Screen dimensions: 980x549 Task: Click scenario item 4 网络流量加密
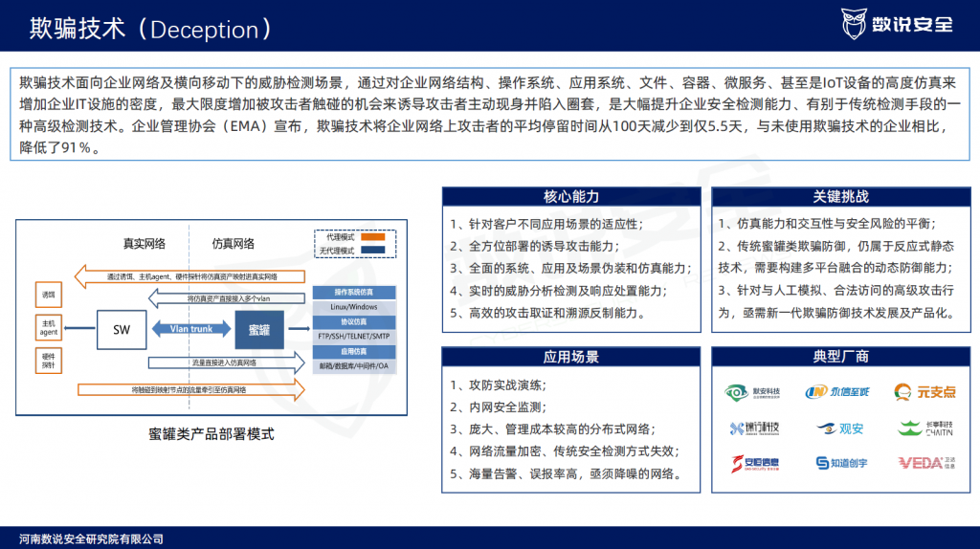pos(565,450)
